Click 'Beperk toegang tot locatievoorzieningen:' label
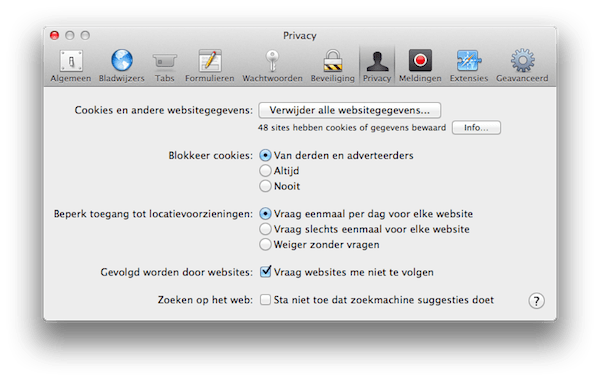 coord(153,213)
